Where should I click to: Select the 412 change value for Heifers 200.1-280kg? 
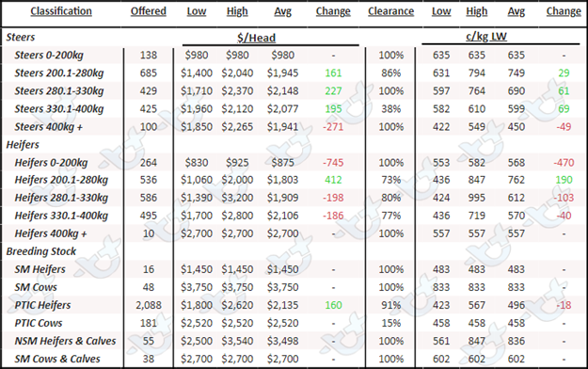[x=333, y=180]
